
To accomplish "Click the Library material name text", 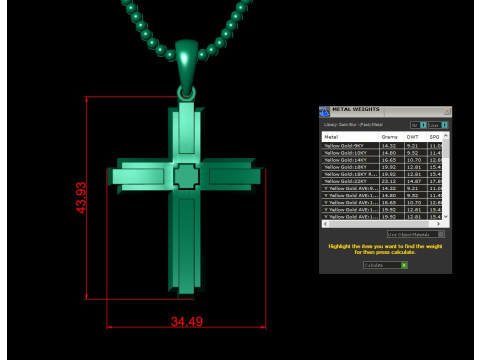I will 353,125.
